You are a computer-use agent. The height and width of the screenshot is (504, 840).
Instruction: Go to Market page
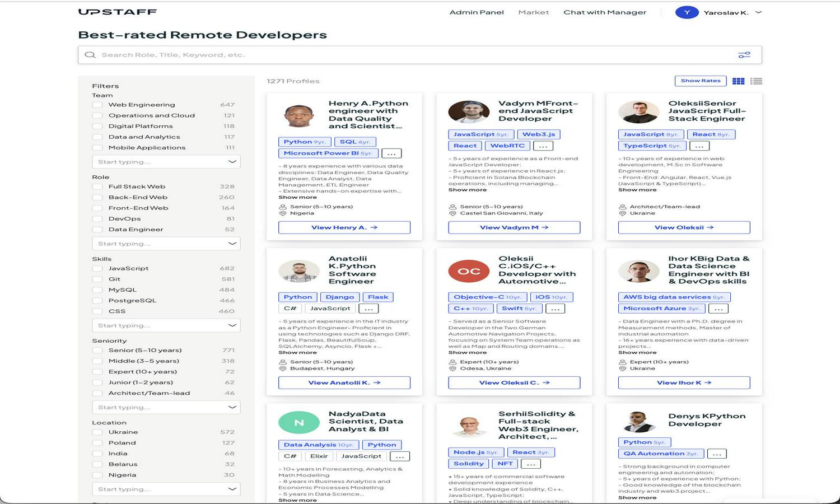534,12
